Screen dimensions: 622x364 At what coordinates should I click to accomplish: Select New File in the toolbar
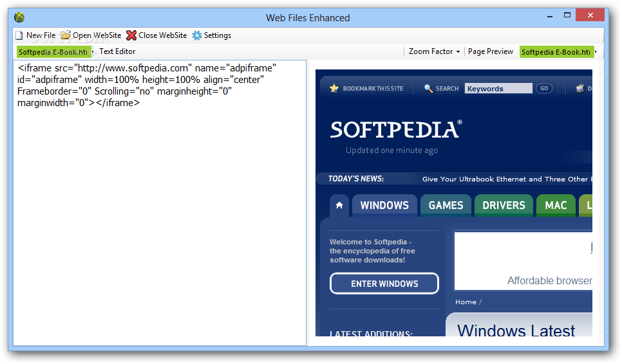pos(41,35)
